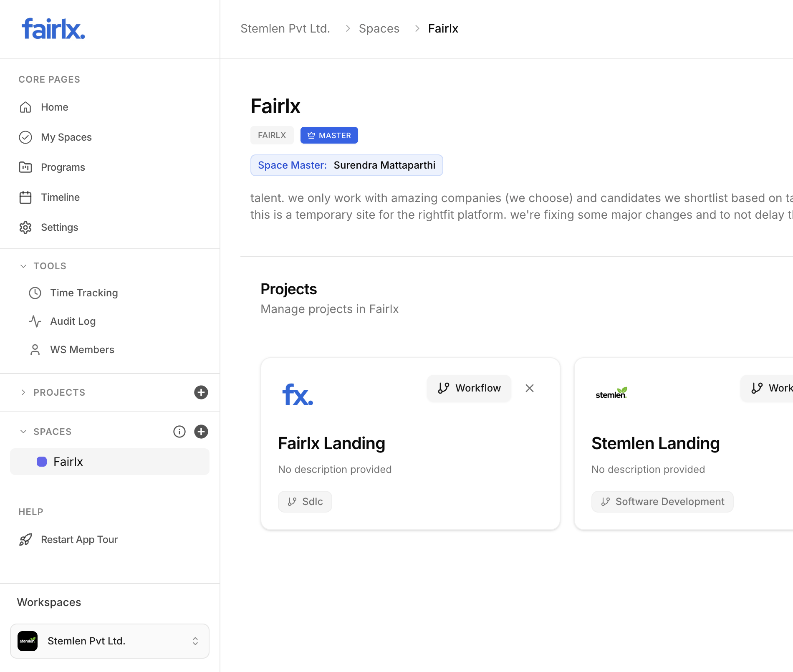Open Time Tracking tool
The image size is (793, 672).
(x=84, y=293)
